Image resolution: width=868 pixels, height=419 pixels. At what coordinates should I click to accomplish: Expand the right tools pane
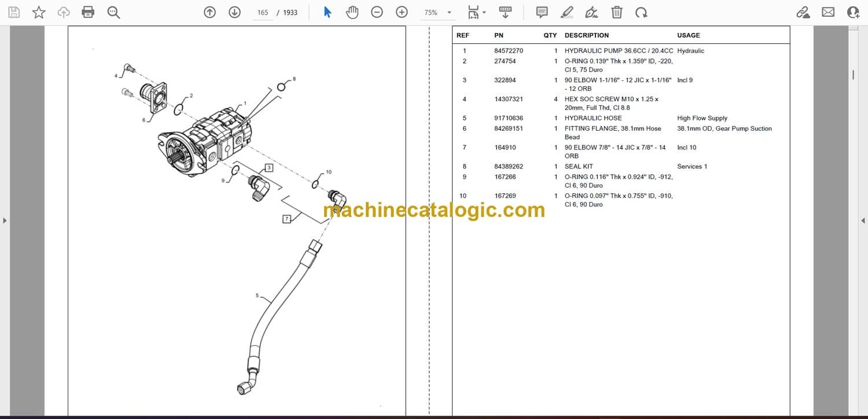[x=863, y=220]
